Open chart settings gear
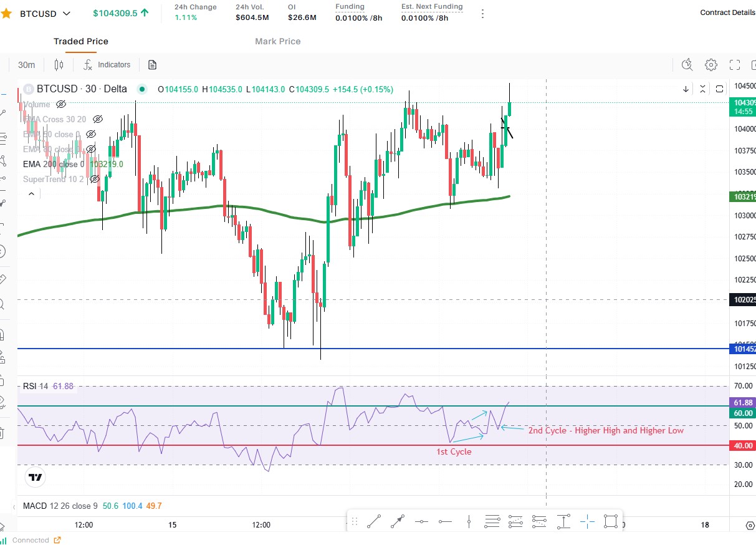 (x=711, y=64)
